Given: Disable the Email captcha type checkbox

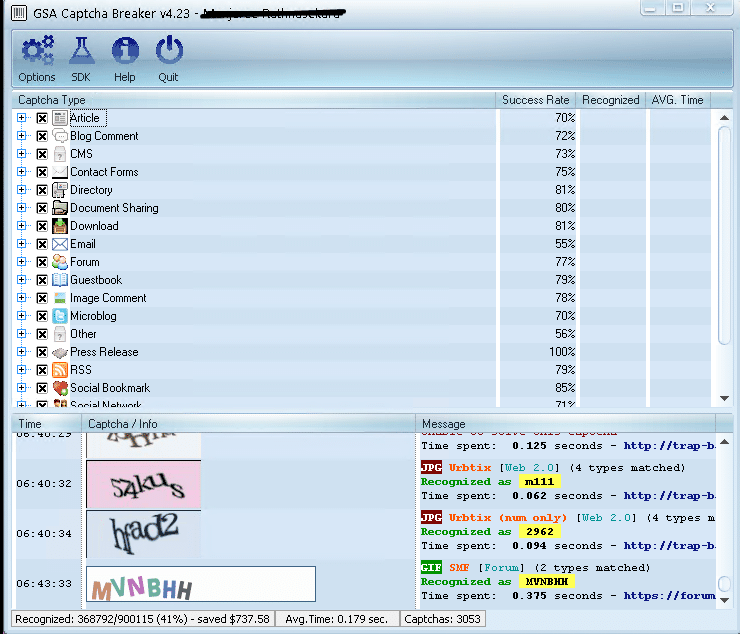Looking at the screenshot, I should (x=42, y=244).
